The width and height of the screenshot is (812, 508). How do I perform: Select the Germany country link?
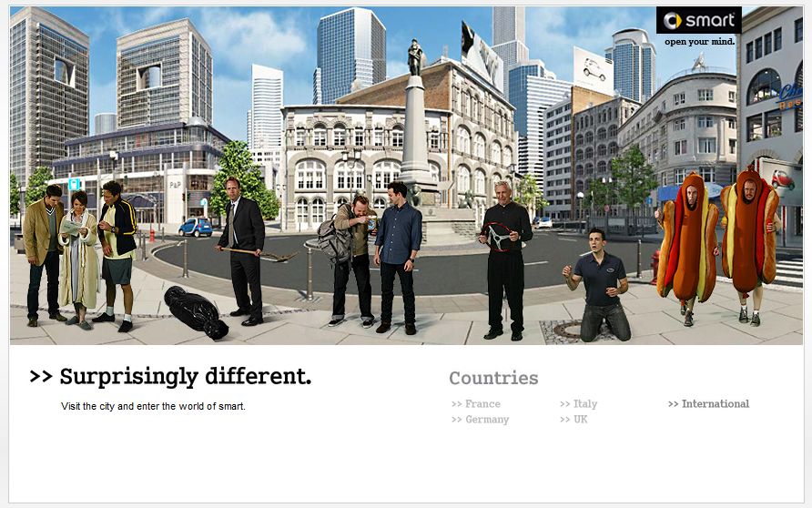point(480,420)
